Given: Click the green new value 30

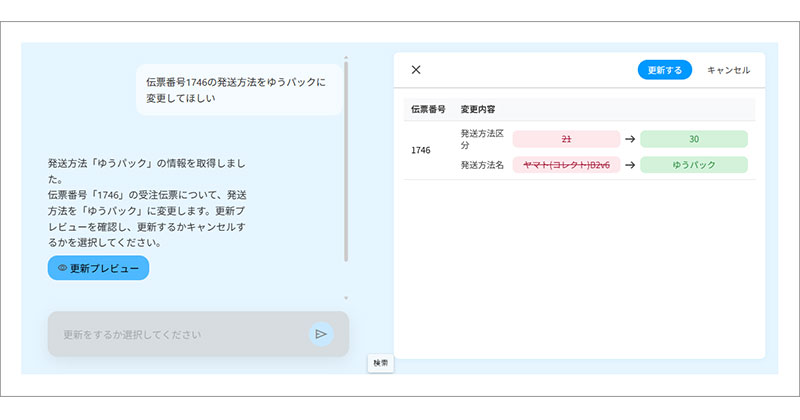Looking at the screenshot, I should 693,139.
